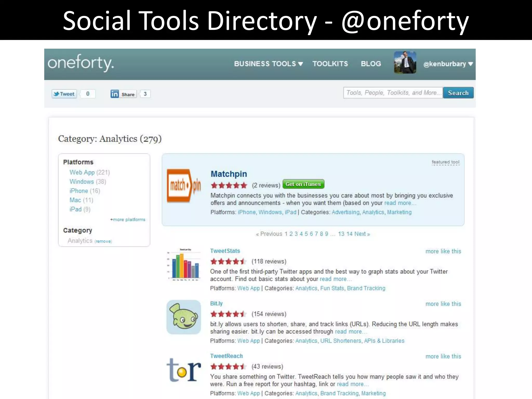532x399 pixels.
Task: Click the user profile photo
Action: click(x=405, y=63)
